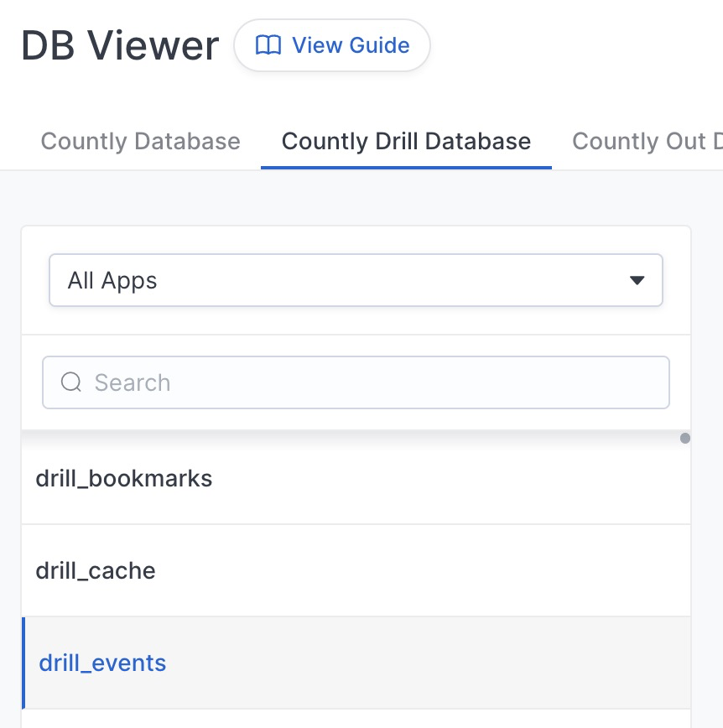
Task: Click the DB Viewer page heading
Action: (x=120, y=45)
